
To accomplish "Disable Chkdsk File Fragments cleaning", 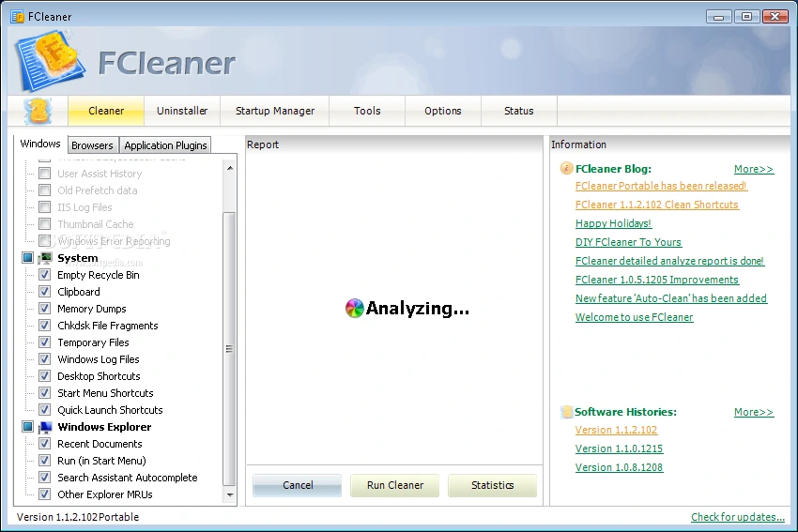I will pyautogui.click(x=45, y=325).
